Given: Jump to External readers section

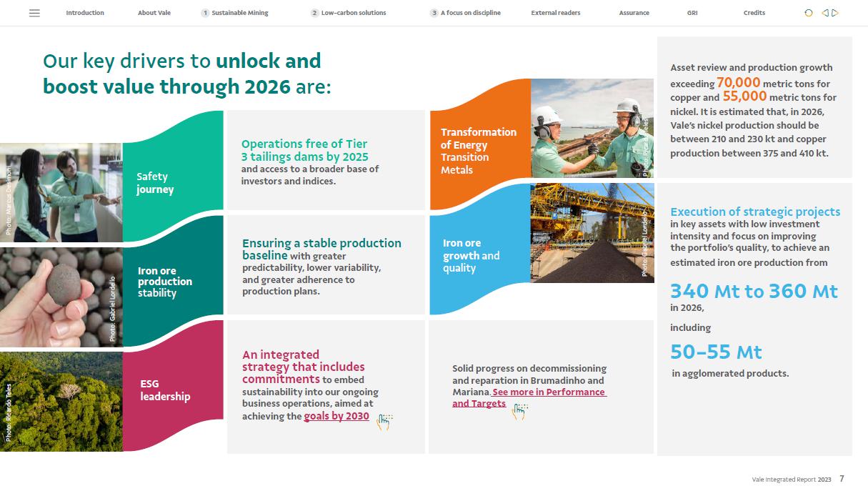Looking at the screenshot, I should (x=555, y=13).
